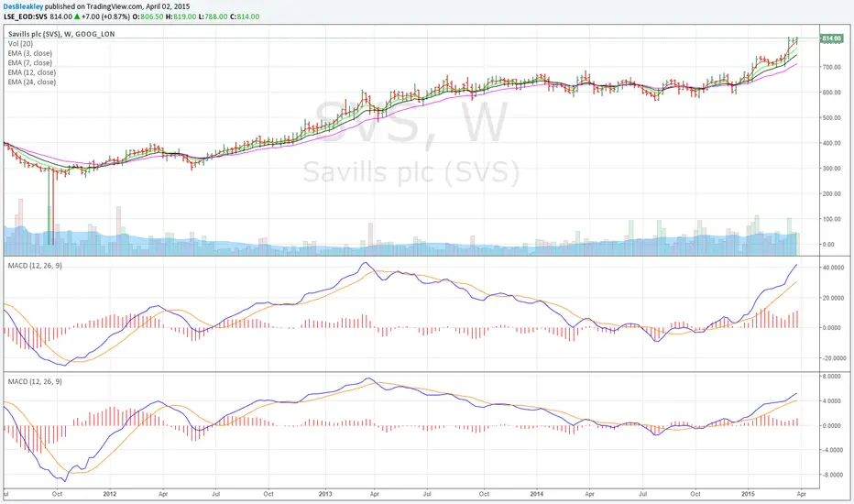Screen dimensions: 854x504
Task: Select the EMA (12, close) indicator legend
Action: pyautogui.click(x=31, y=72)
